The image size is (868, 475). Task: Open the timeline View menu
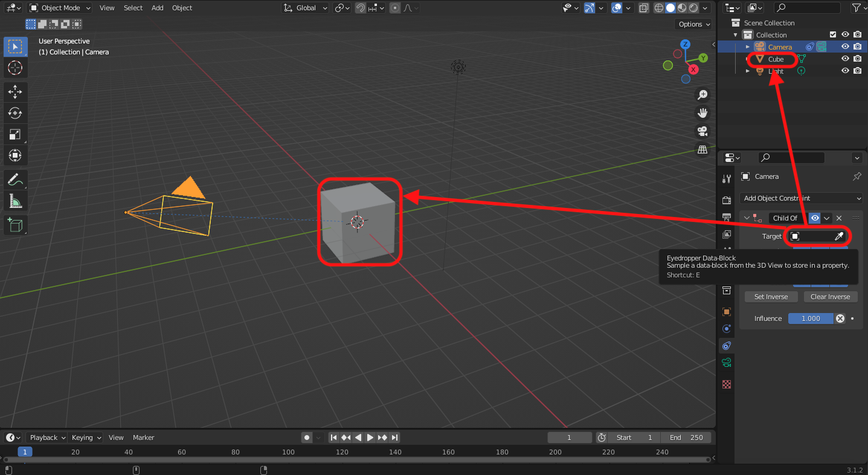coord(116,438)
